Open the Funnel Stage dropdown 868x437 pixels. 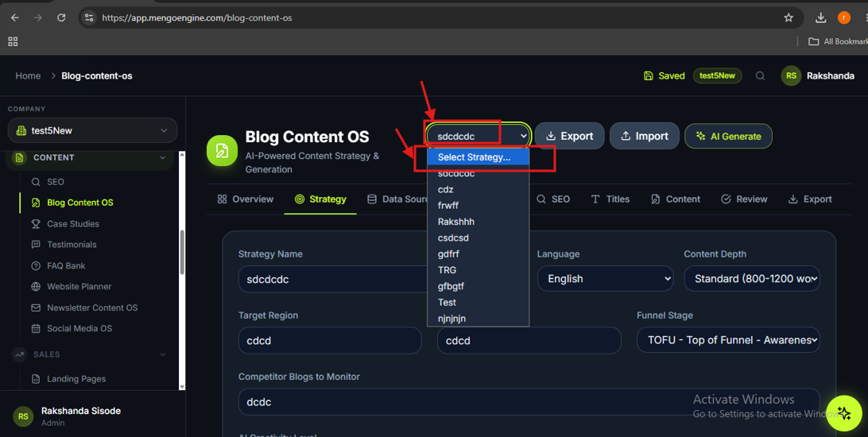728,340
